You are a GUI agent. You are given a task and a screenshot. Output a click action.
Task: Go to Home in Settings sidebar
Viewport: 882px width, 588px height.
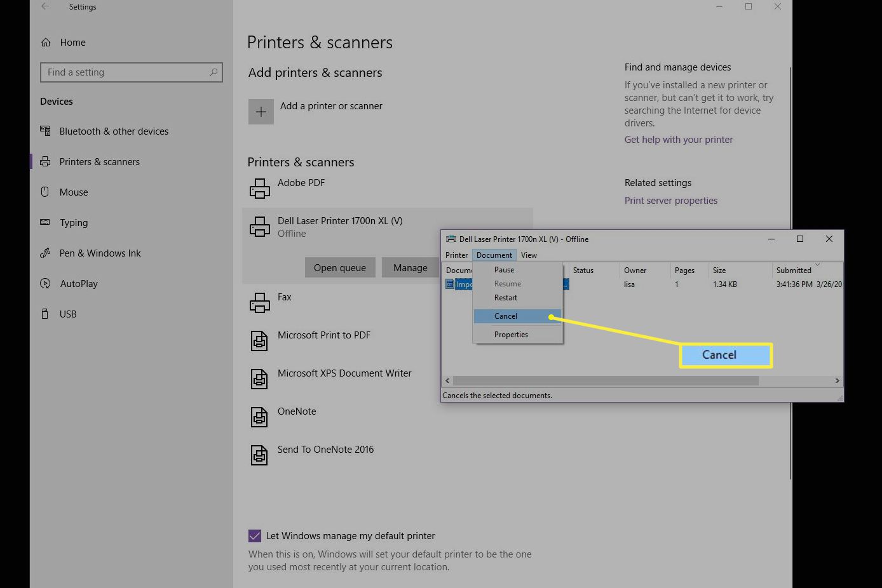(x=72, y=43)
